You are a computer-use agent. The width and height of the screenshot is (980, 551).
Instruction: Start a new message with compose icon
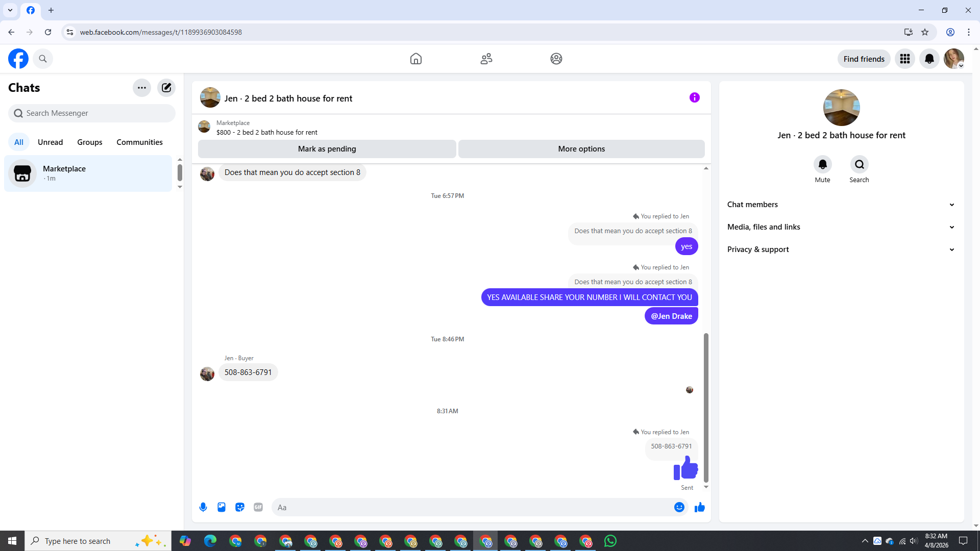166,88
